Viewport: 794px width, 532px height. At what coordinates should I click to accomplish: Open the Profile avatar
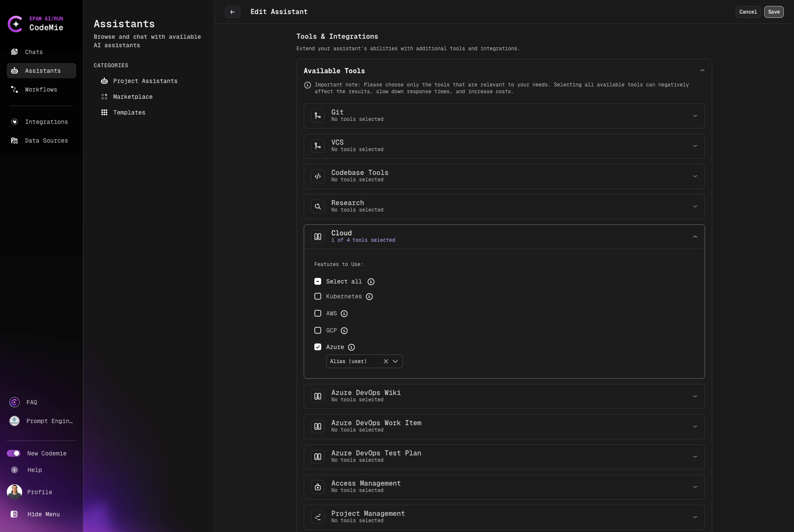click(14, 492)
